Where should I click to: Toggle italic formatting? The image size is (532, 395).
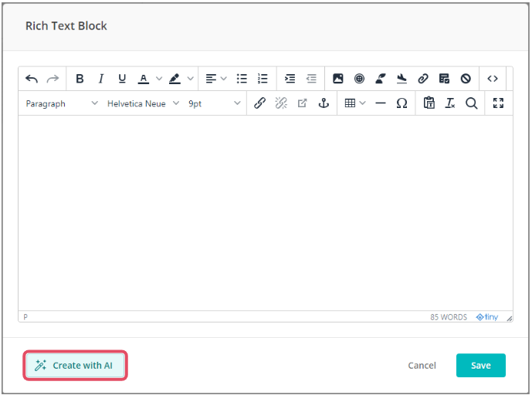101,79
